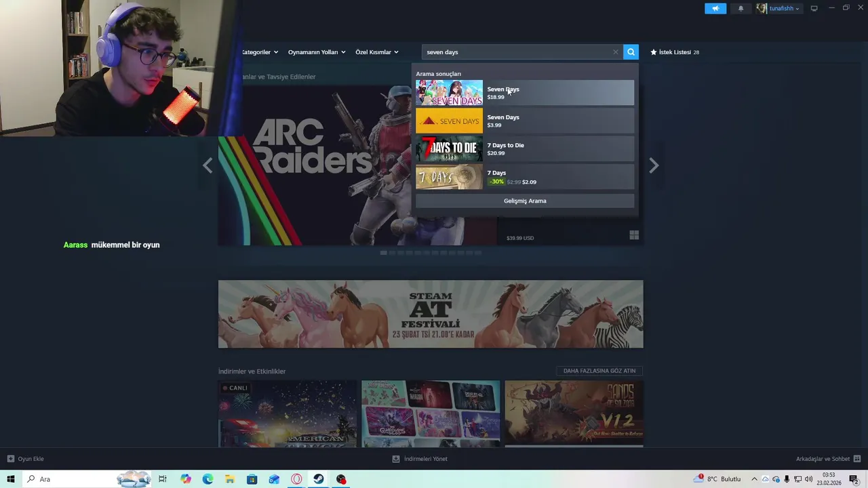Show hidden system tray icons
Viewport: 868px width, 488px height.
pyautogui.click(x=754, y=479)
